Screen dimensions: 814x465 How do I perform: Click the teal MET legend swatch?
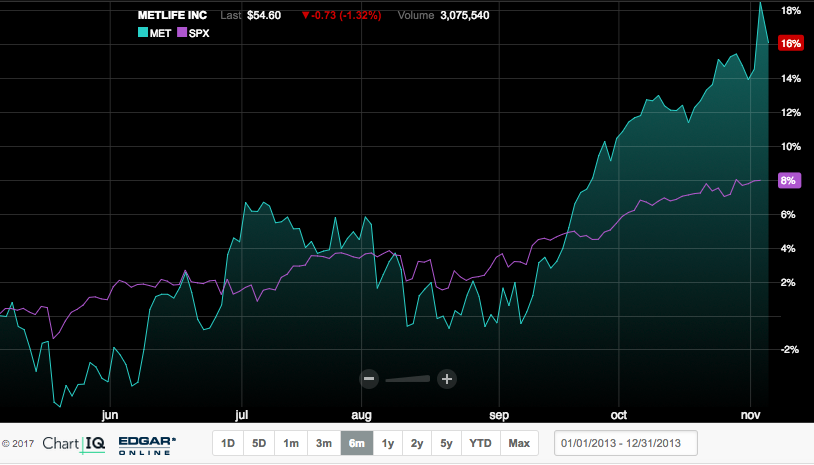[x=143, y=32]
